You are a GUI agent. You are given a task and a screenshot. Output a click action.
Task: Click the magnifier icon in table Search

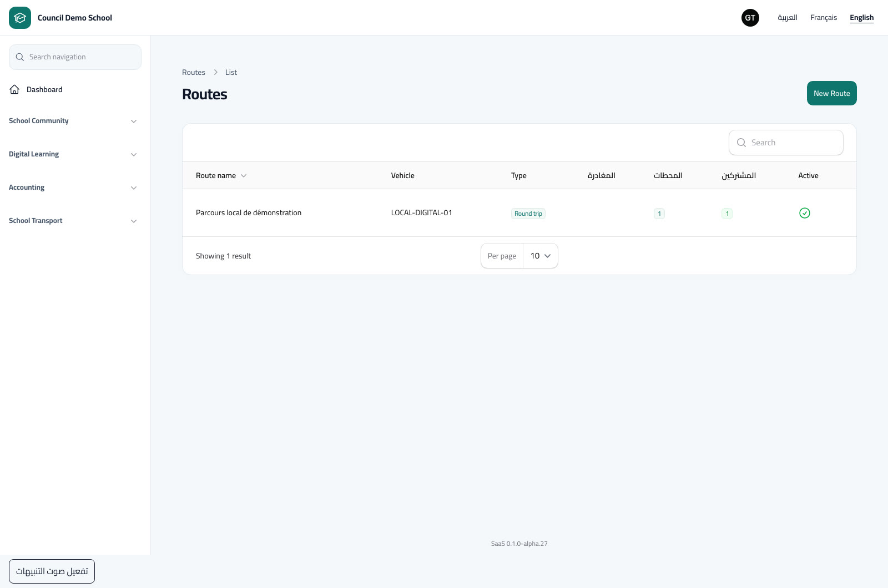(741, 143)
